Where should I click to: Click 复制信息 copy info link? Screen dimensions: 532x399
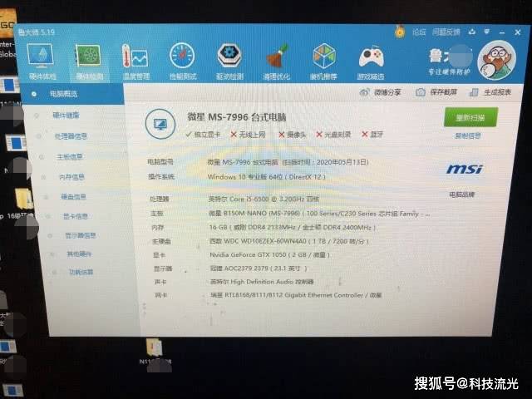pos(467,136)
